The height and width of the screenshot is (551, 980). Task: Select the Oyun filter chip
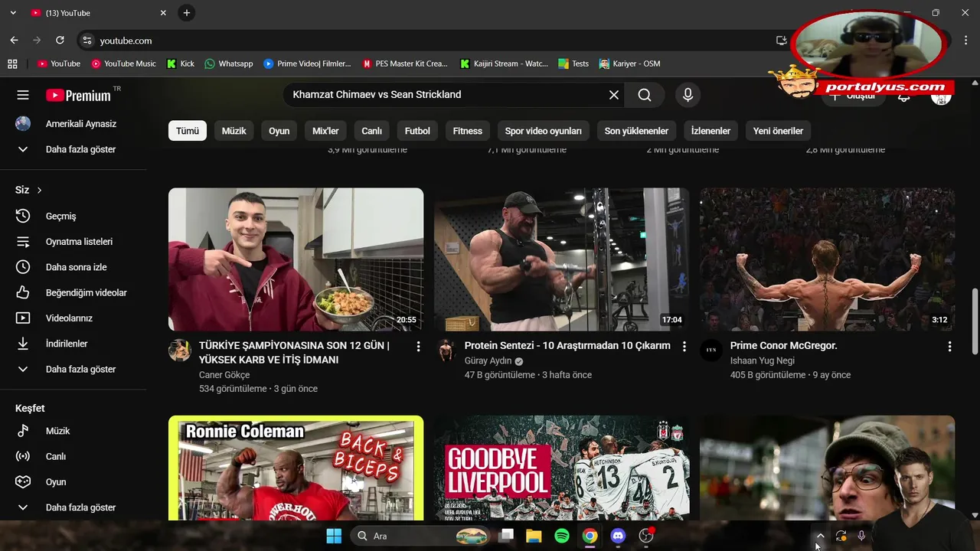click(279, 131)
